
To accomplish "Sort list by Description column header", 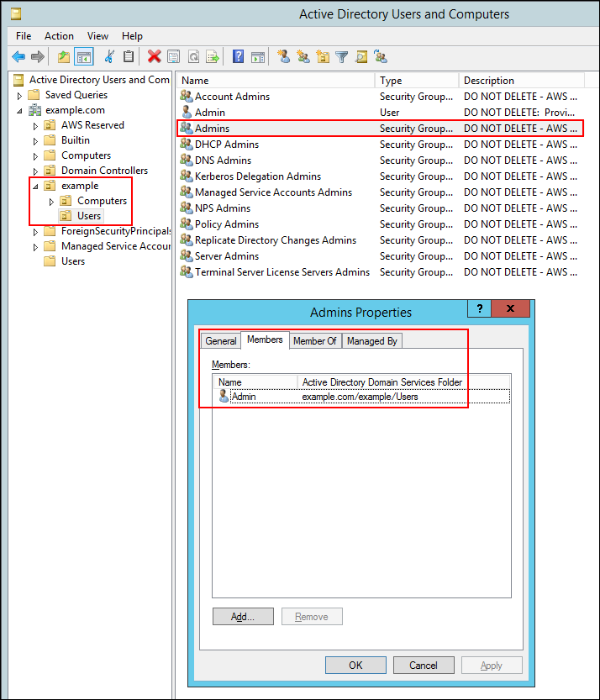I will (521, 81).
